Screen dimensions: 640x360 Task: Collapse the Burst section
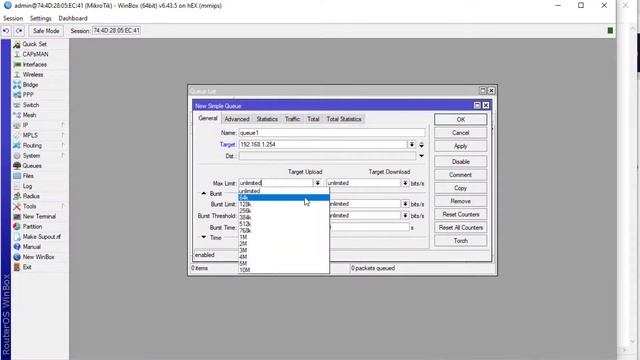(x=204, y=193)
